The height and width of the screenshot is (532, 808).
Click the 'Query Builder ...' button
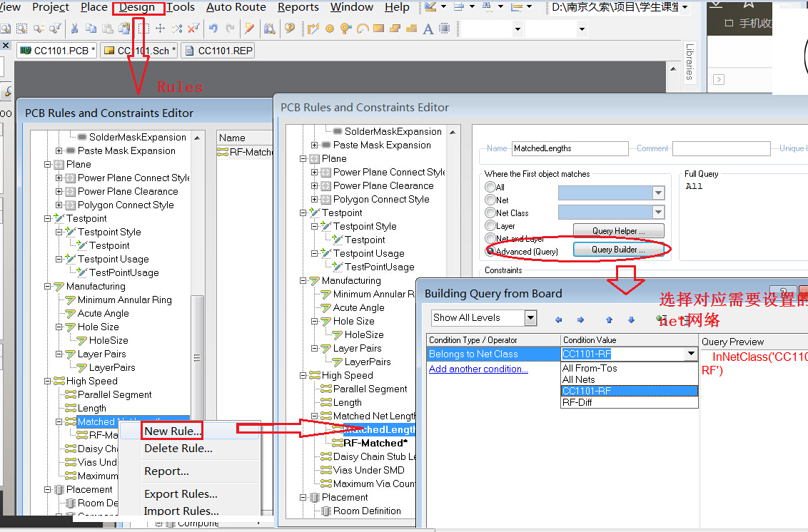(x=618, y=250)
